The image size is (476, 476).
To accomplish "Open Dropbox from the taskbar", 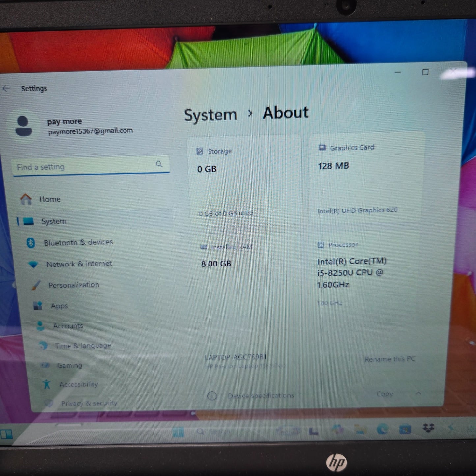I will point(428,428).
